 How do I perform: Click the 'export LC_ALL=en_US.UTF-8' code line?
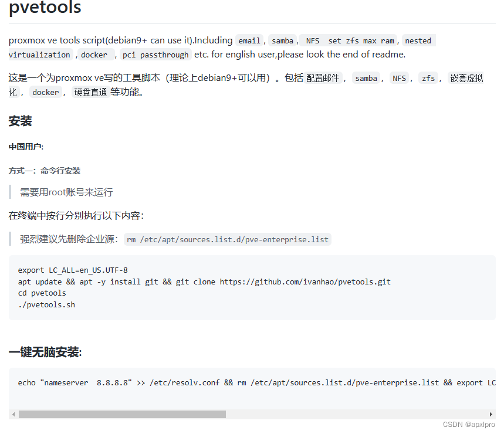point(73,270)
